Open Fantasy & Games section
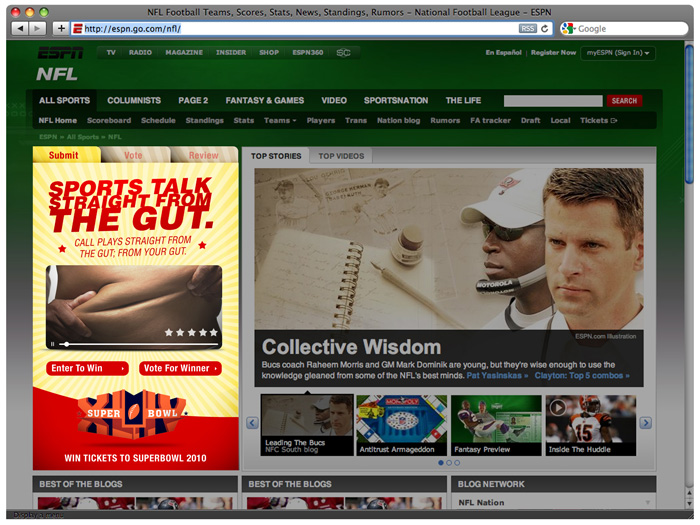The image size is (700, 525). [265, 100]
